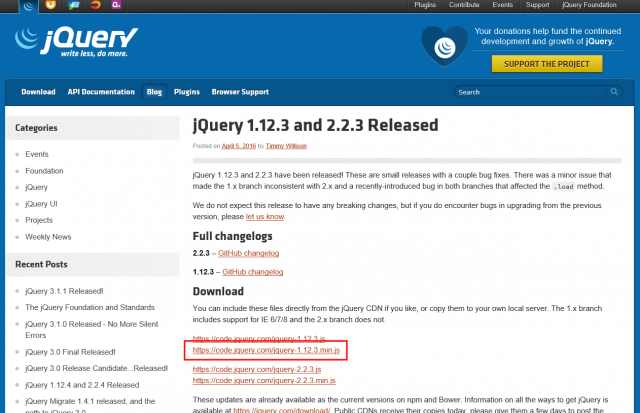
Task: Open the jQuery Mobile icon in top bar
Action: 73,5
